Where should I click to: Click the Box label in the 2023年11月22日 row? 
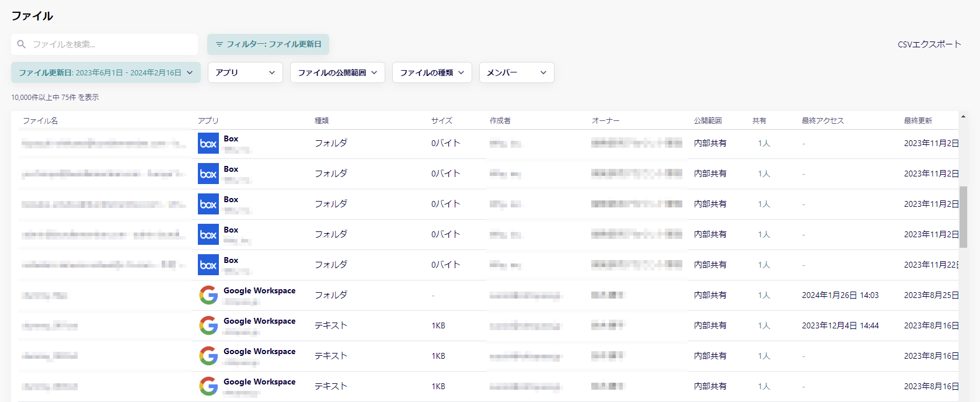coord(231,260)
